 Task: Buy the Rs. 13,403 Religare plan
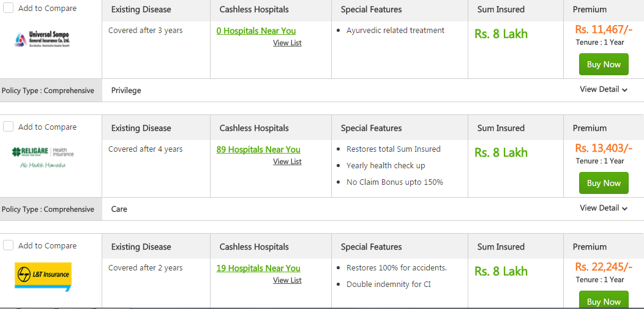[x=604, y=183]
